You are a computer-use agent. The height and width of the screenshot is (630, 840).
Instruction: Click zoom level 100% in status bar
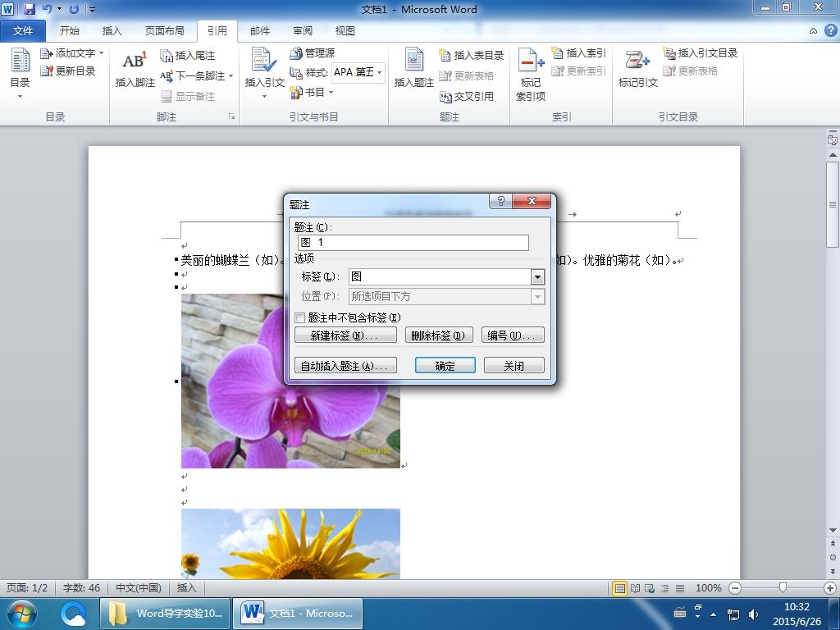tap(708, 588)
